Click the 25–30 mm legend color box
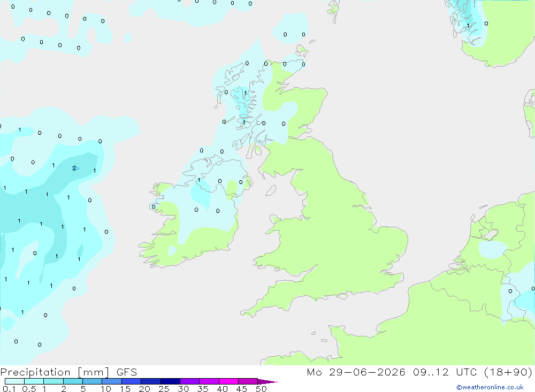This screenshot has height=392, width=535. coord(170,381)
